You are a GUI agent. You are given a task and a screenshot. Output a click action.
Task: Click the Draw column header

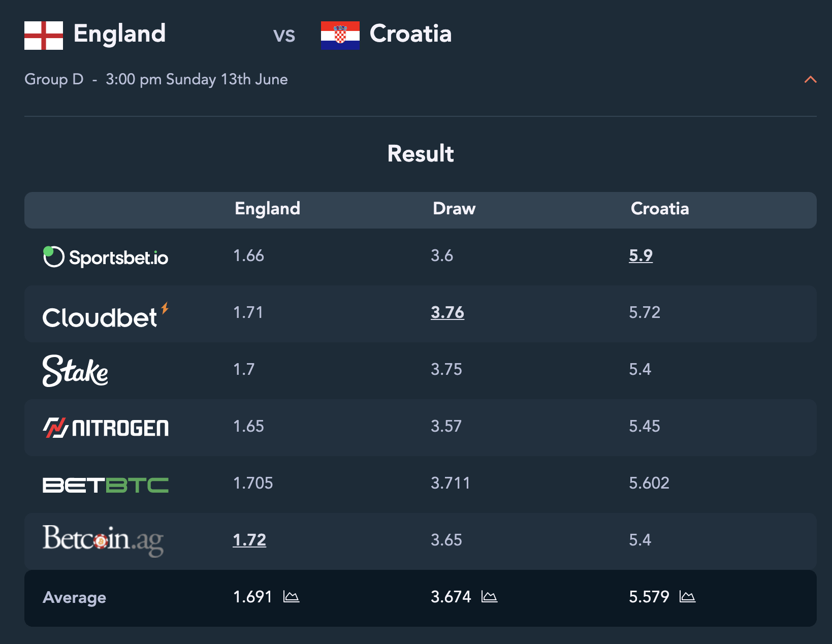(x=454, y=209)
